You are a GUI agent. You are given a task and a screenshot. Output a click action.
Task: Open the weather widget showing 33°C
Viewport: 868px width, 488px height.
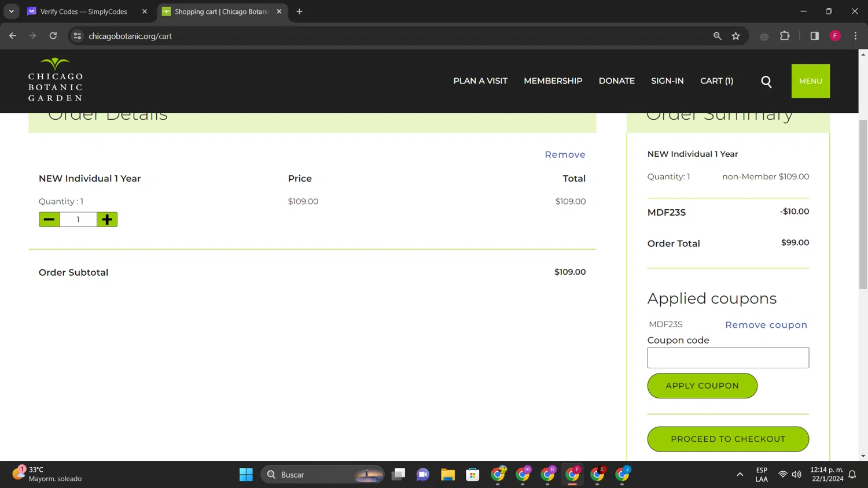[x=47, y=474]
